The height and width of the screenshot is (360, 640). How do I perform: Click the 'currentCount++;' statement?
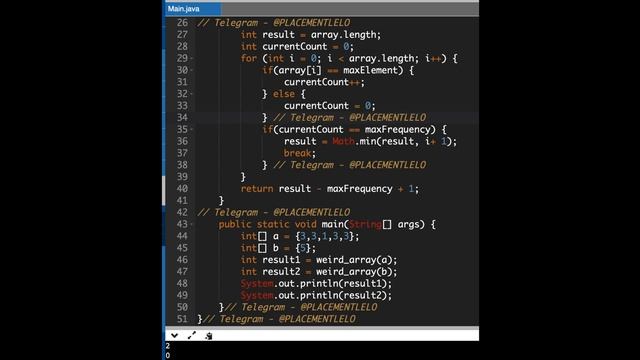pyautogui.click(x=324, y=82)
